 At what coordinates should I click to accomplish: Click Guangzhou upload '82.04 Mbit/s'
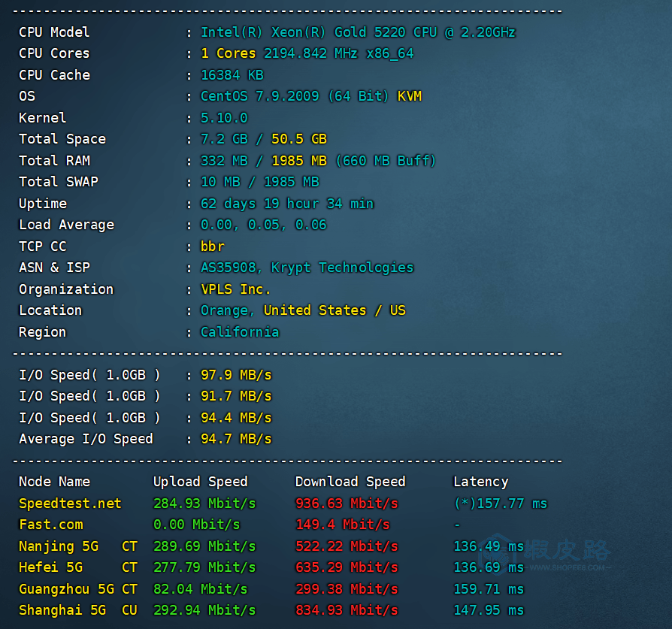tap(201, 589)
